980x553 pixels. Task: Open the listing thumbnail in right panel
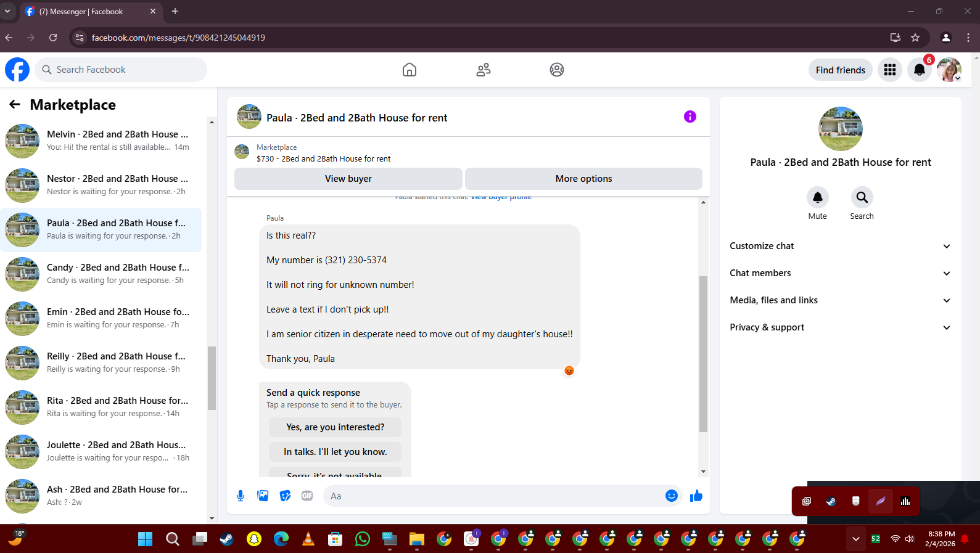(841, 129)
